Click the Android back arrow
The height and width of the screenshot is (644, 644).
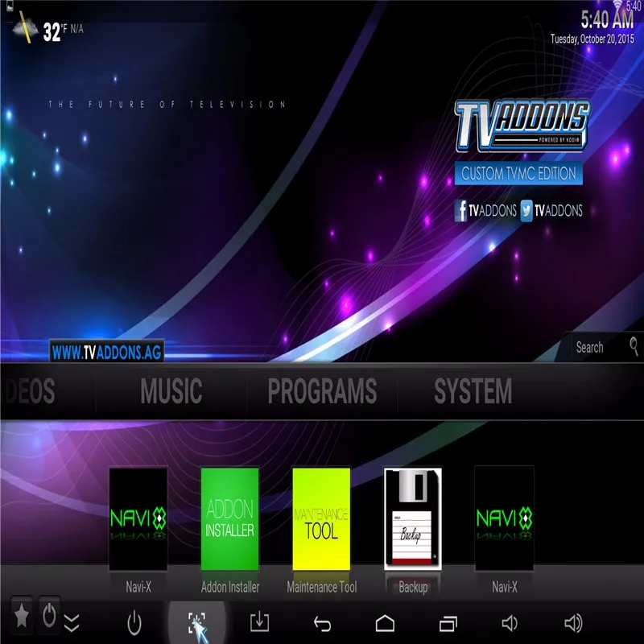323,624
